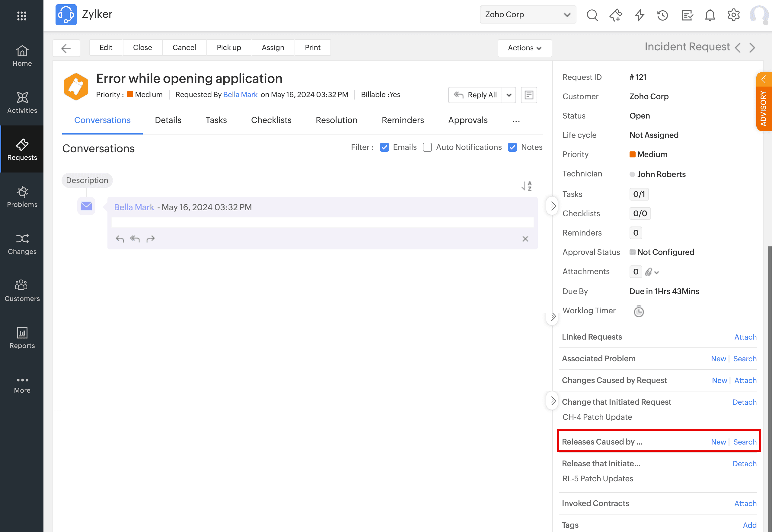This screenshot has width=772, height=532.
Task: Expand the Zoho Corp customer dropdown
Action: pyautogui.click(x=528, y=15)
